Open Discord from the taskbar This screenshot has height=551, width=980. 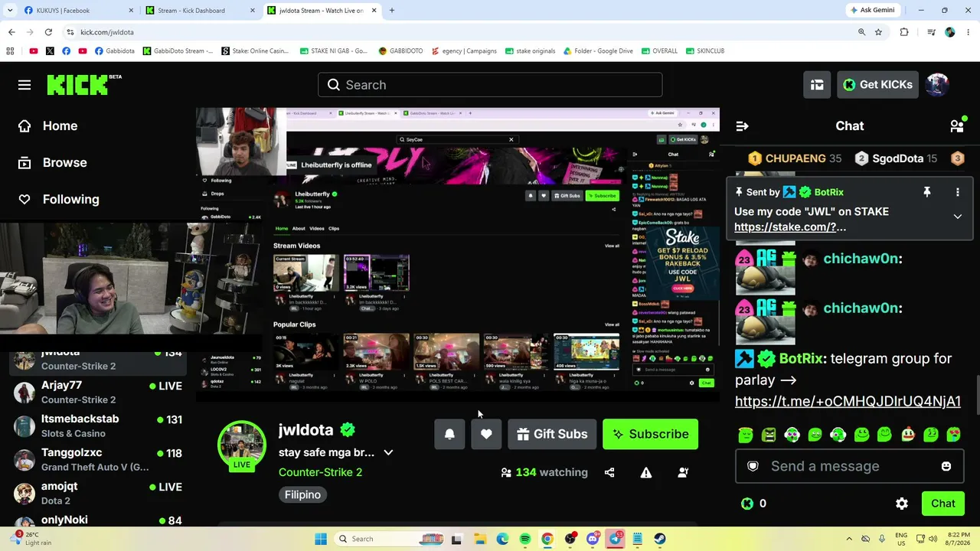pyautogui.click(x=593, y=539)
